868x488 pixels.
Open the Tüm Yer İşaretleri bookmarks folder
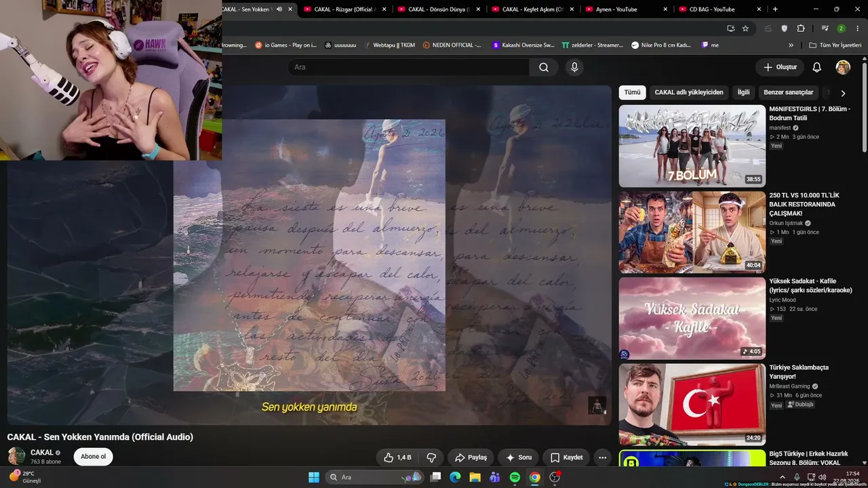(835, 45)
